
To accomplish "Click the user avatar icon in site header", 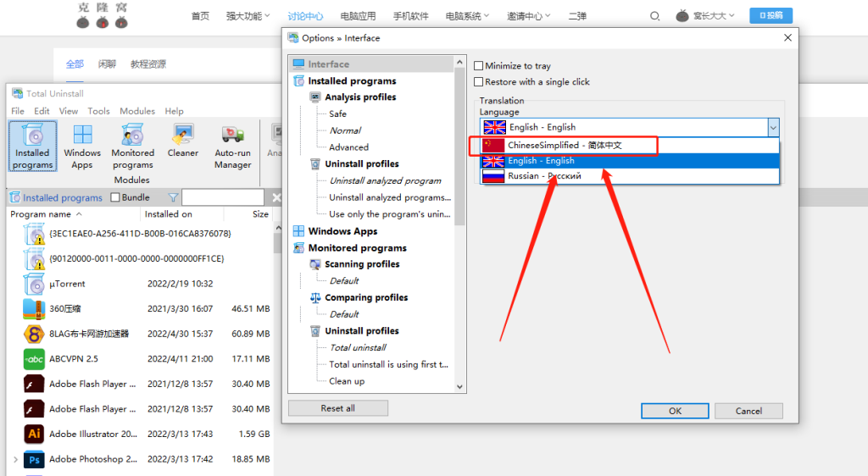I will (682, 15).
